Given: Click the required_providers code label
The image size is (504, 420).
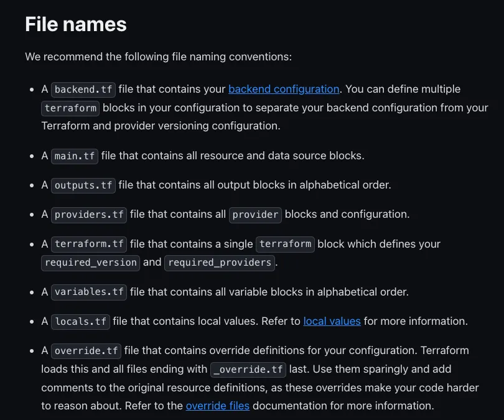Looking at the screenshot, I should point(220,262).
